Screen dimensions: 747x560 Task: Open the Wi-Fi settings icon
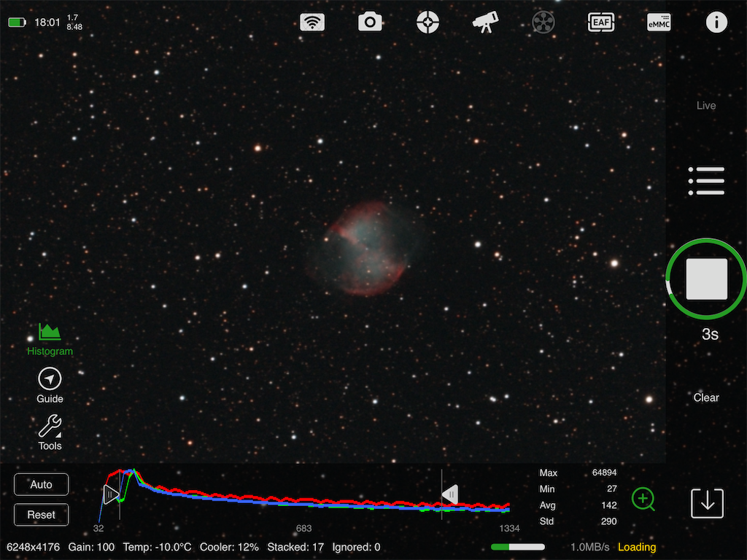pos(312,23)
